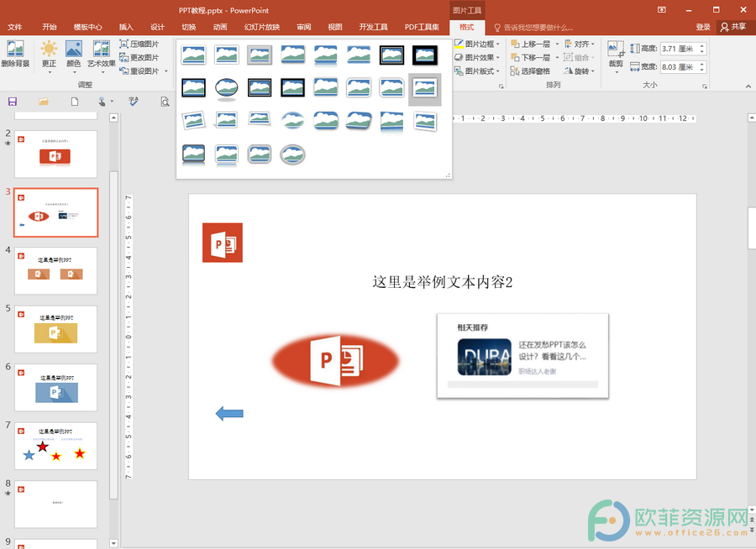Viewport: 756px width, 549px height.
Task: Click the 登录 sign in link
Action: point(703,27)
